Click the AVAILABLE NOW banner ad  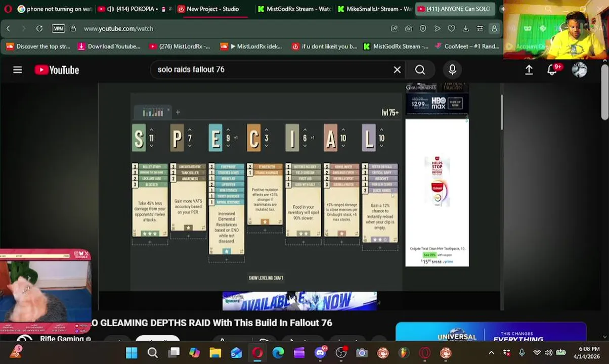click(299, 301)
